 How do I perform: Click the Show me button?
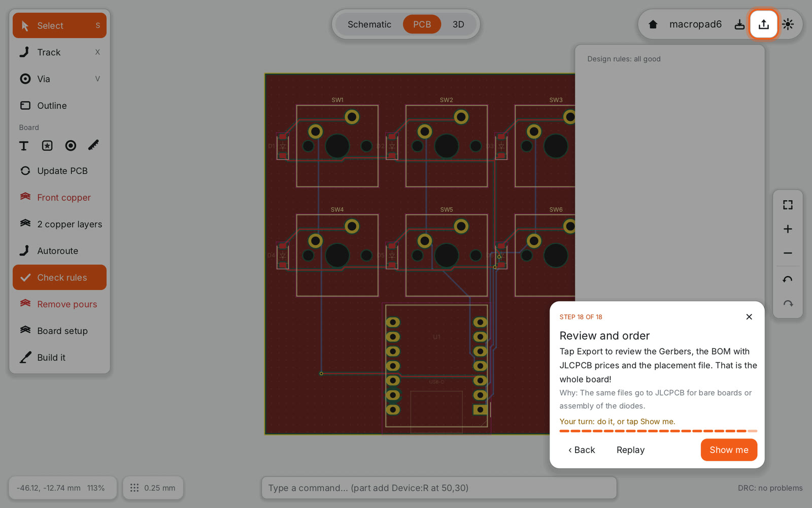coord(729,450)
